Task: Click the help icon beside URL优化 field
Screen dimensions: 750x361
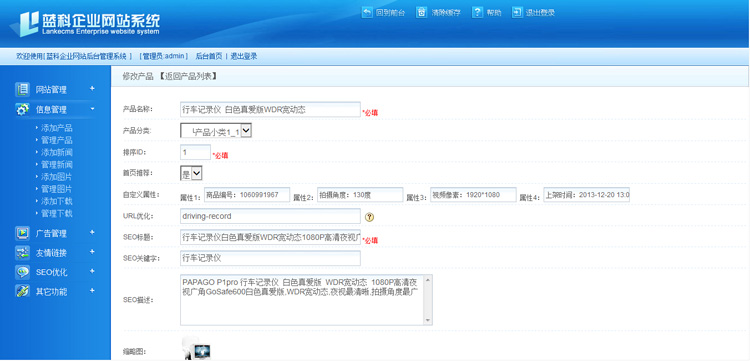Action: point(369,217)
